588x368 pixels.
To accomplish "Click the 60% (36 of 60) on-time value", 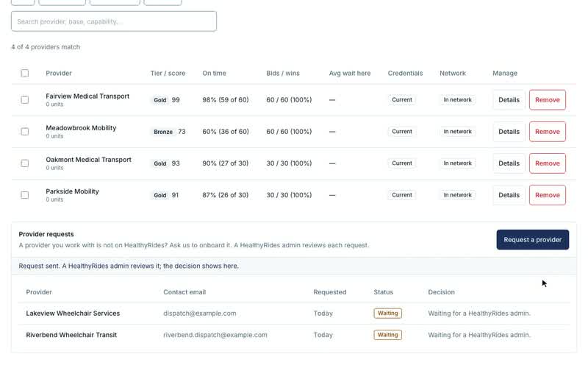I will [226, 132].
